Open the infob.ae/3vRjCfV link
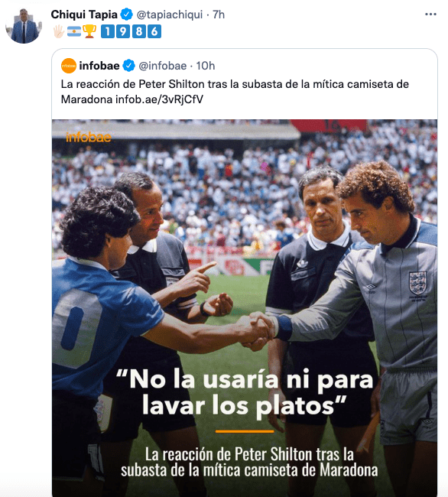Image resolution: width=448 pixels, height=497 pixels. 159,99
